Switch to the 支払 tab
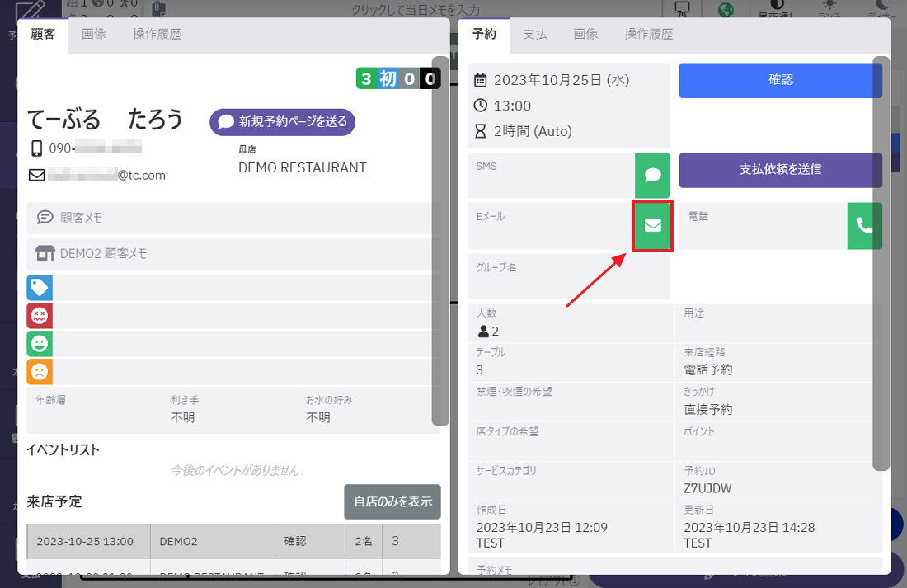The image size is (907, 588). pos(534,35)
